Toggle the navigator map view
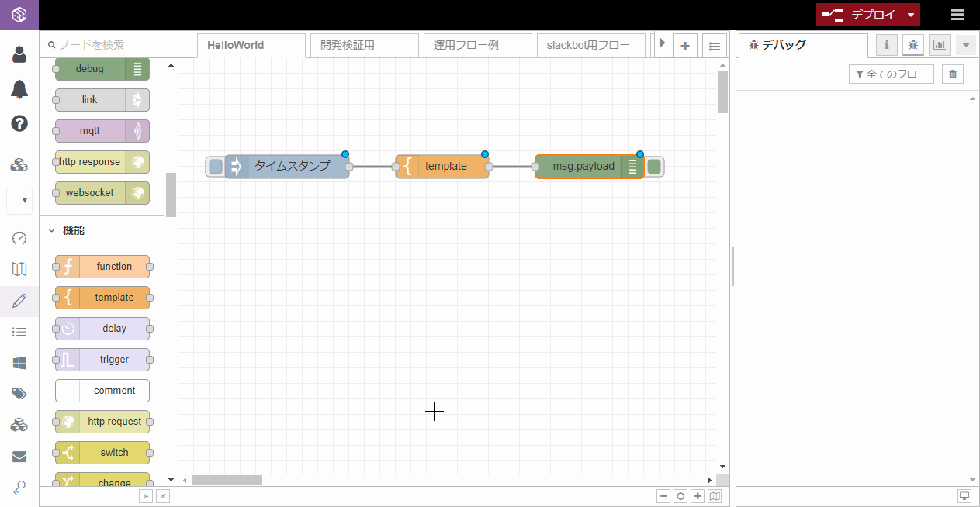The image size is (980, 507). click(x=715, y=496)
